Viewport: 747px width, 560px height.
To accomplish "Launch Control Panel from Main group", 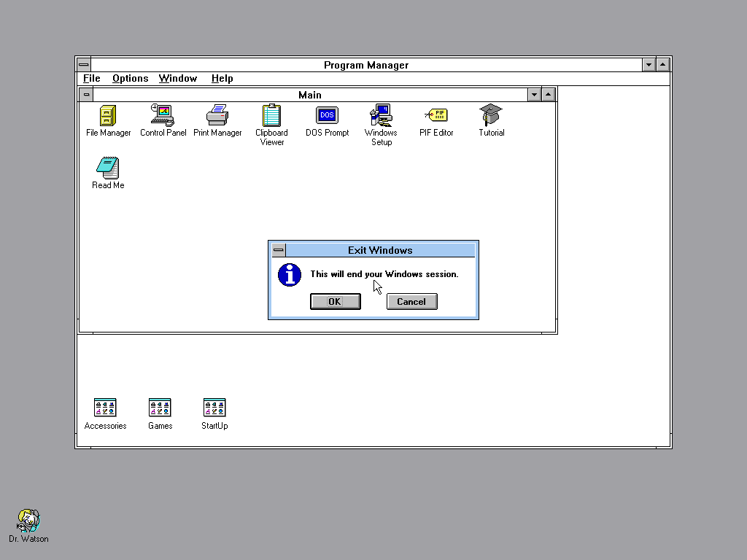I will click(163, 116).
